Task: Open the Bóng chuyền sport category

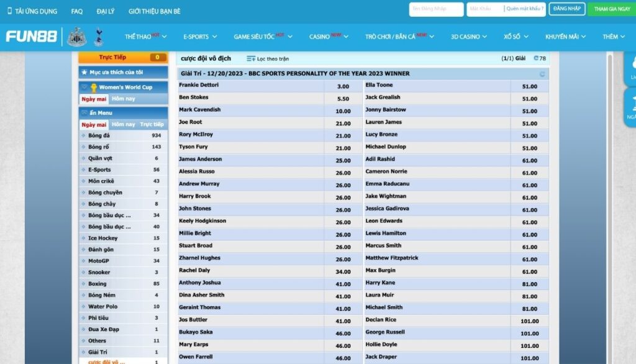Action: coord(123,193)
